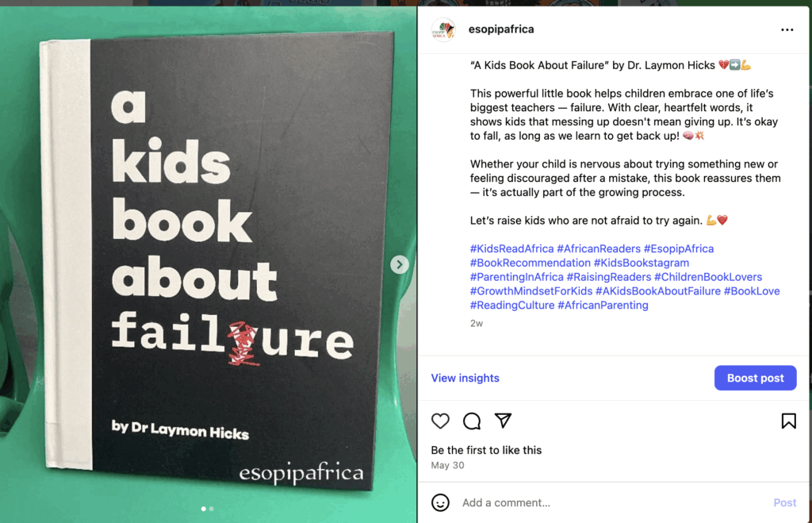Open #AfricanReaders hashtag
This screenshot has height=523, width=812.
599,248
